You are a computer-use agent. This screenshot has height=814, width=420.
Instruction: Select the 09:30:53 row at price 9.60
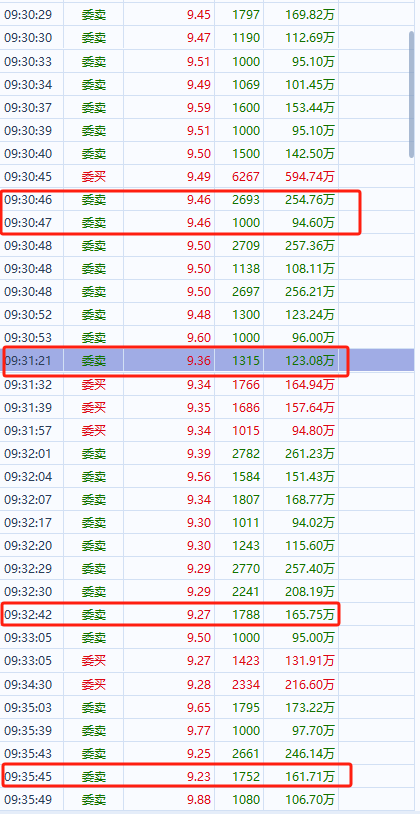[208, 338]
